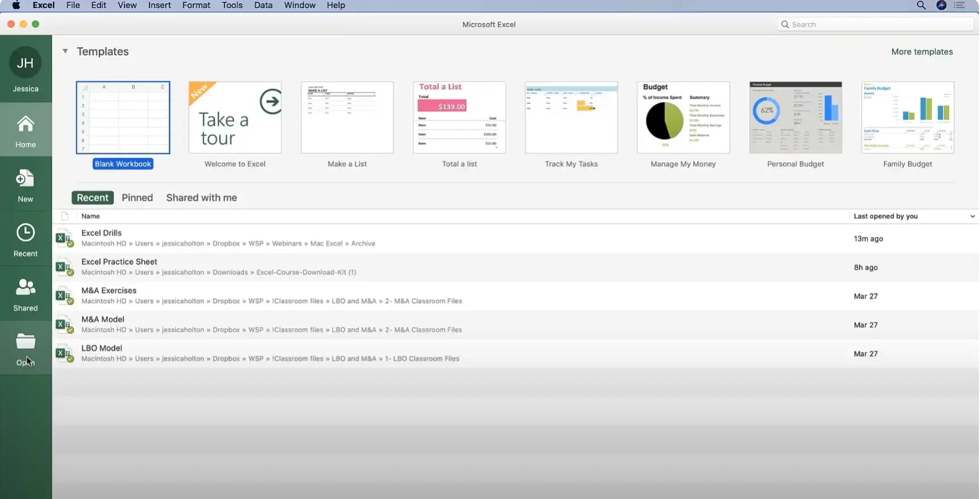The image size is (980, 499).
Task: Switch to the Shared with me tab
Action: (201, 197)
